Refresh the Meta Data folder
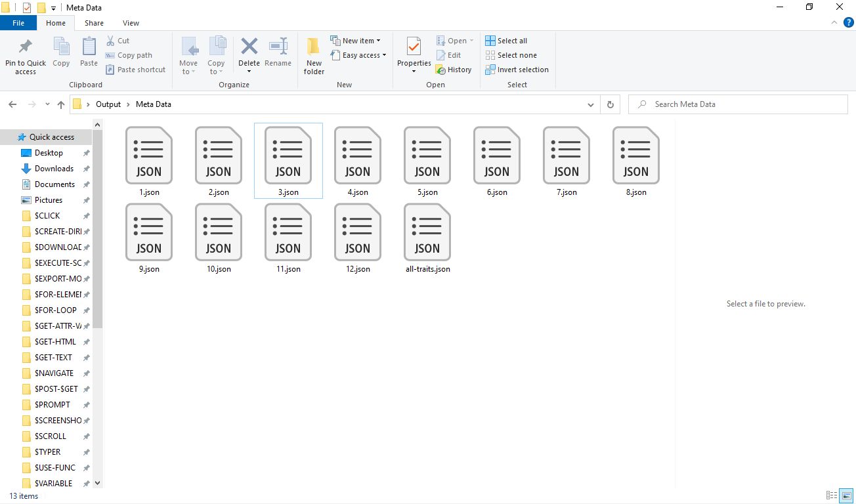The height and width of the screenshot is (504, 856). (610, 104)
